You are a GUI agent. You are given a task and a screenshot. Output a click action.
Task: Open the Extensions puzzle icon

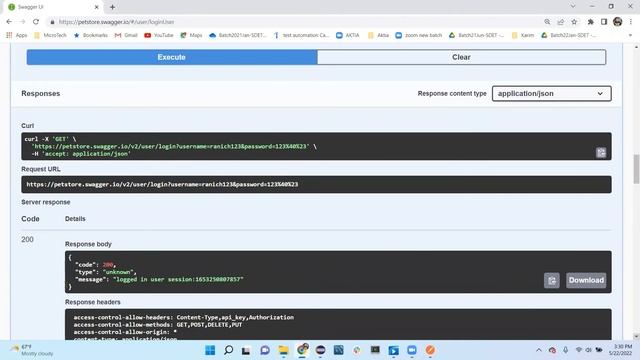(590, 22)
